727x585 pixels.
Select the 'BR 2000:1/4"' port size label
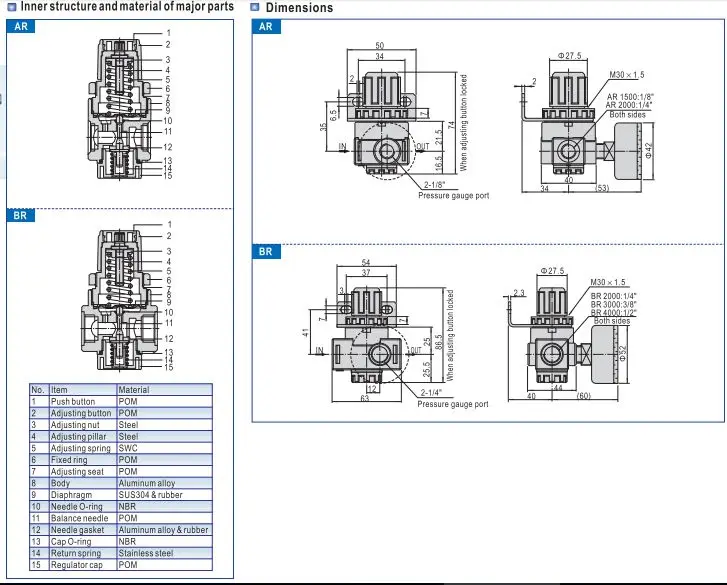point(613,296)
